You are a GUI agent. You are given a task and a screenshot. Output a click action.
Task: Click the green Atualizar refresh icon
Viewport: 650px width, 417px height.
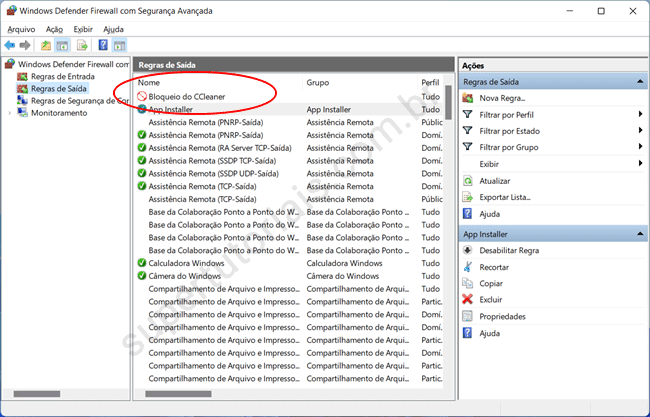[468, 181]
